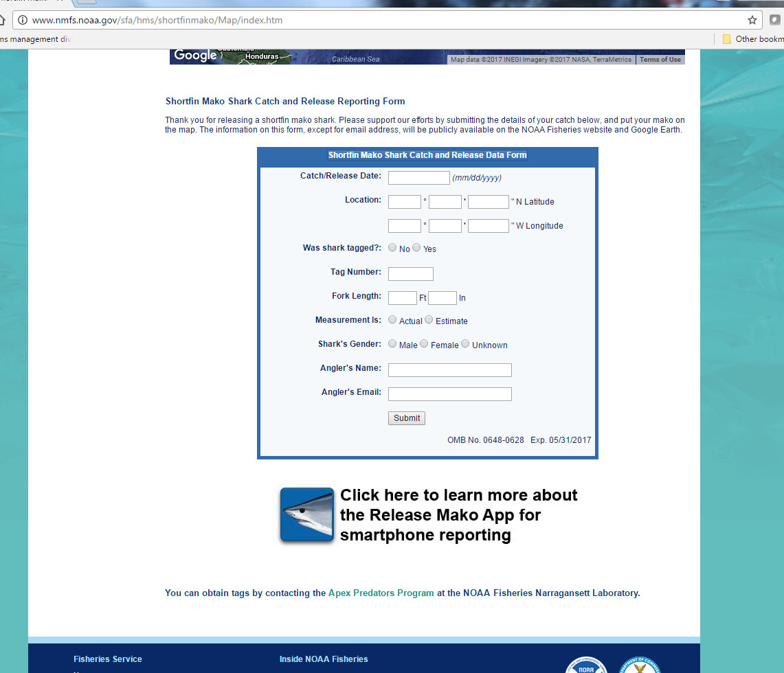
Task: Choose Estimate measurement option
Action: [x=429, y=320]
